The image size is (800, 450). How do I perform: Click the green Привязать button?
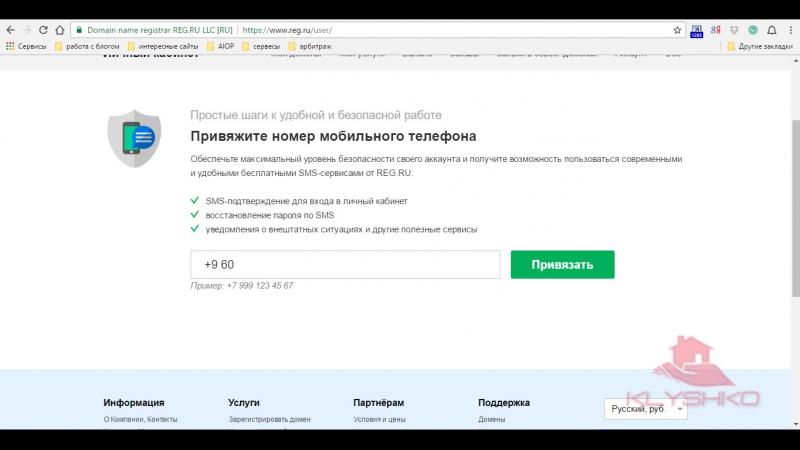click(x=562, y=264)
